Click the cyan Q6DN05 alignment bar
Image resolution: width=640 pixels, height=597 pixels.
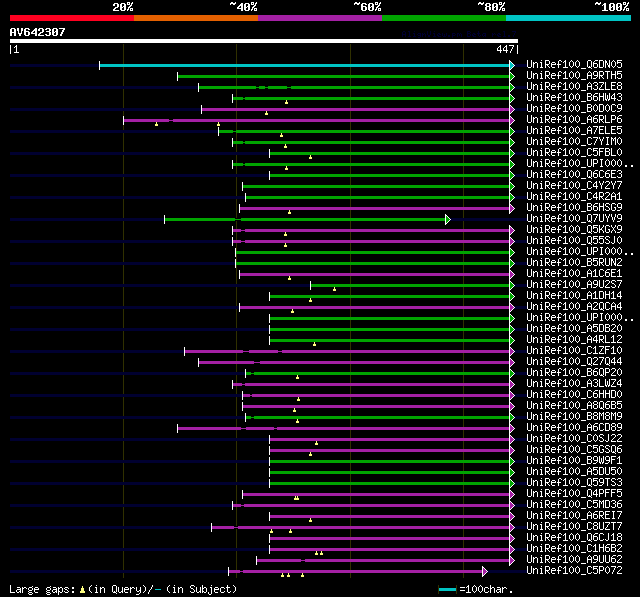[304, 65]
